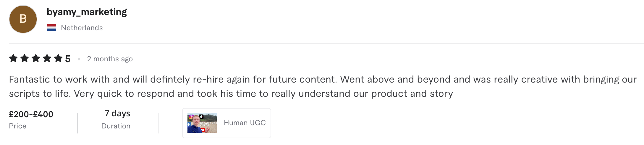Click the Price label
Image resolution: width=644 pixels, height=145 pixels.
coord(18,126)
